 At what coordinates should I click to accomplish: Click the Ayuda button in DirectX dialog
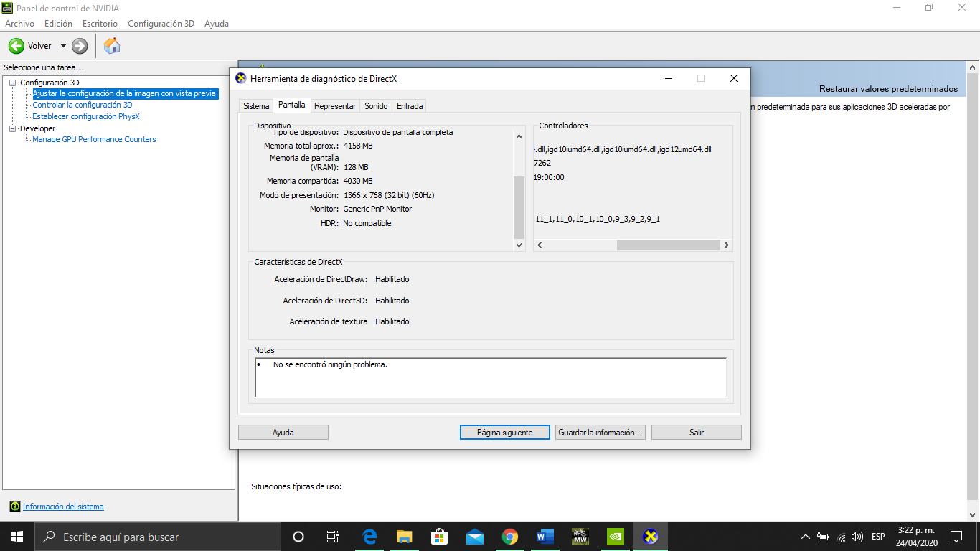coord(283,433)
